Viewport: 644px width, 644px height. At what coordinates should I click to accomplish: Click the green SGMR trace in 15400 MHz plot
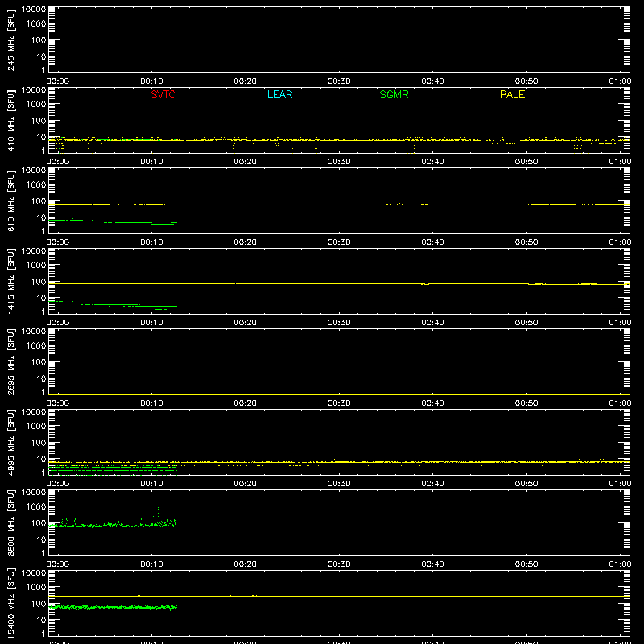click(x=113, y=607)
